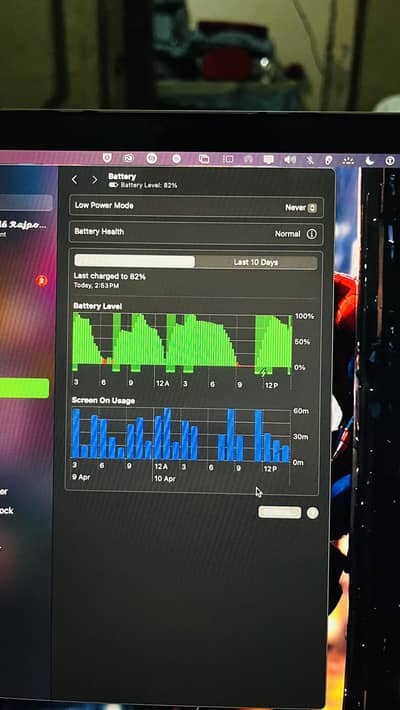Click the shield icon in menu bar

coord(107,158)
